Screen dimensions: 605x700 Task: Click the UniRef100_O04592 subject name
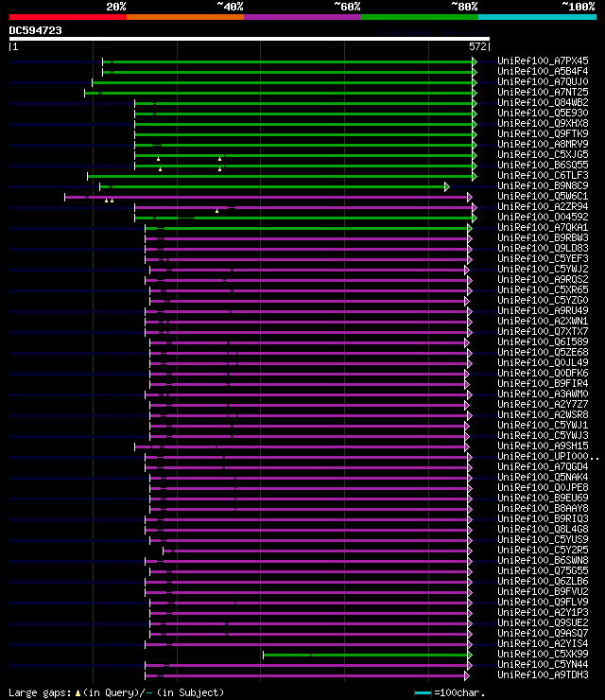coord(543,217)
